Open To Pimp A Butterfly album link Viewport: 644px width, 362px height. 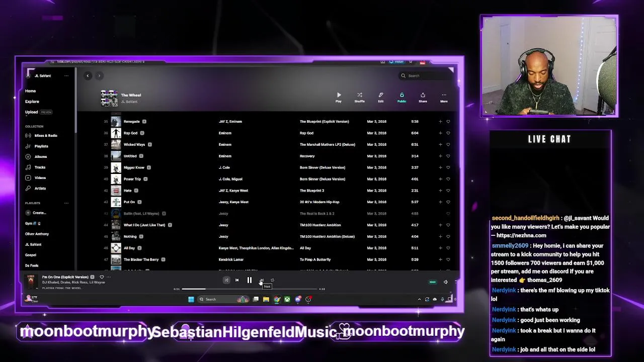[x=315, y=259]
